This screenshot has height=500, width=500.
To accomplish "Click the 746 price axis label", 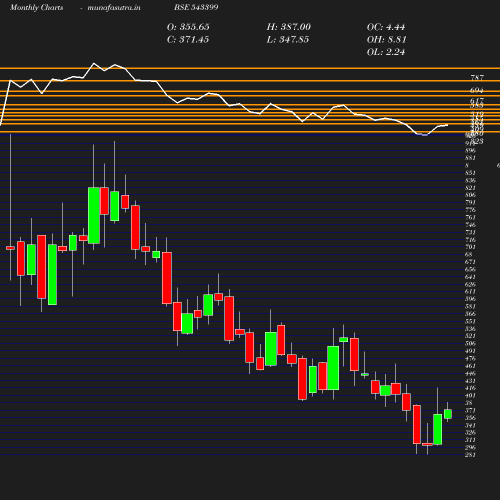I will 470,225.
